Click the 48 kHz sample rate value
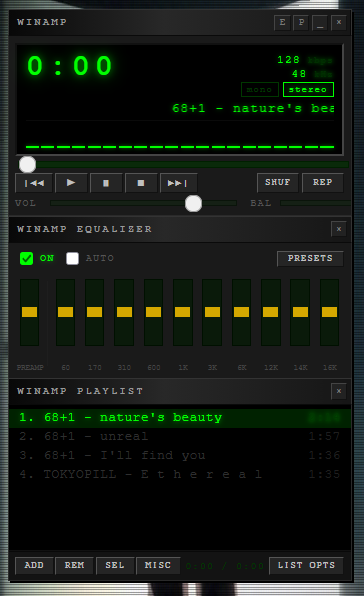The image size is (364, 596). click(x=299, y=74)
